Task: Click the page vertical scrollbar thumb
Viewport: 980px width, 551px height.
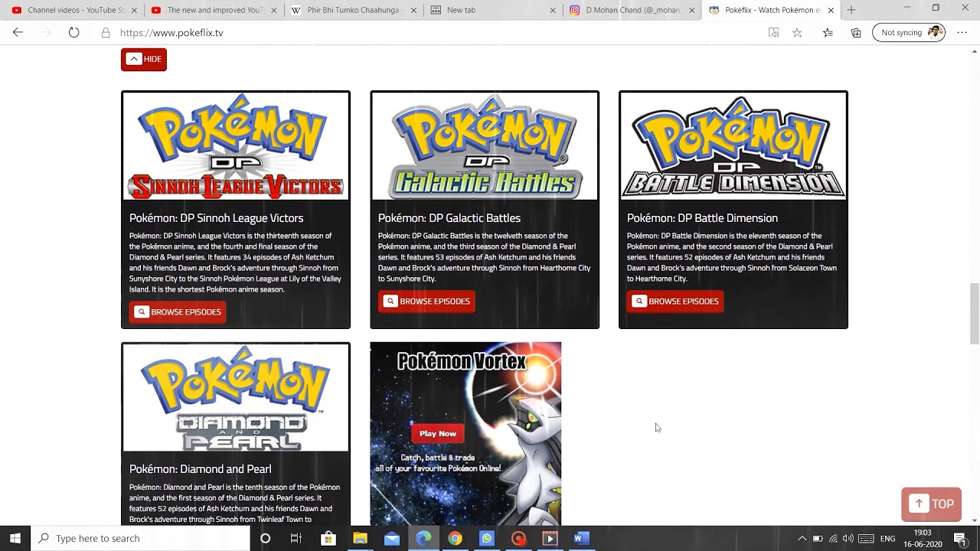Action: point(975,314)
